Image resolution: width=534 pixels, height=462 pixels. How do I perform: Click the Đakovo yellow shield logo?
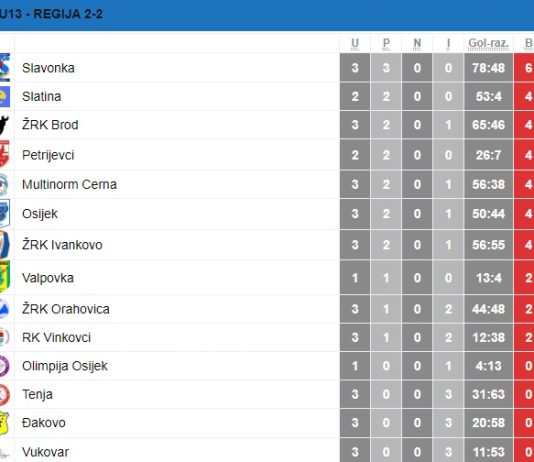4,423
